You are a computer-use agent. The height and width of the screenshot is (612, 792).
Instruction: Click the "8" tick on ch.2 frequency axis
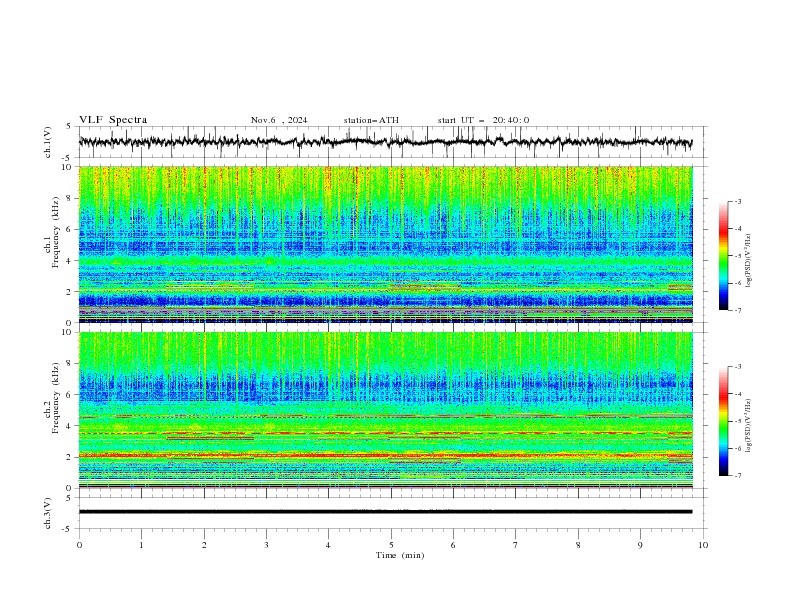pos(71,364)
